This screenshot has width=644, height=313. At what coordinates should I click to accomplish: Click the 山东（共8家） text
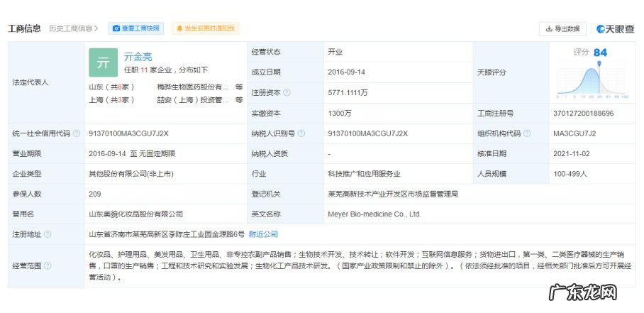(112, 87)
